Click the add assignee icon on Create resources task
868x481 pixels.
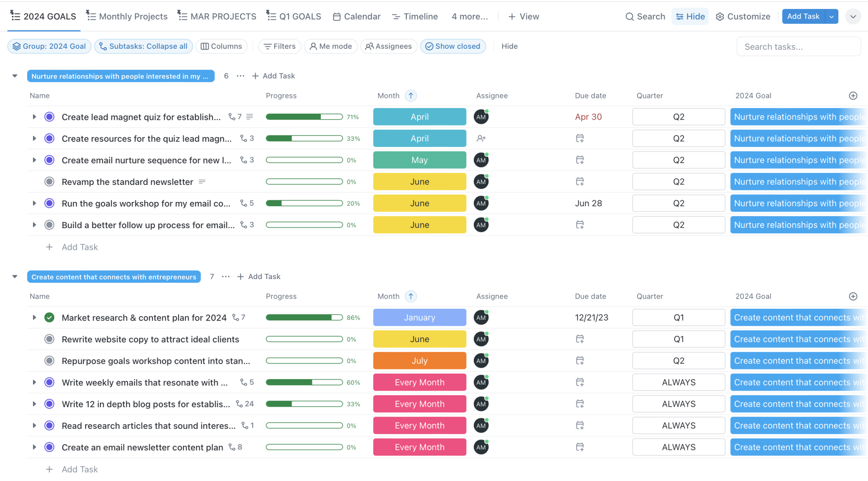(x=481, y=138)
